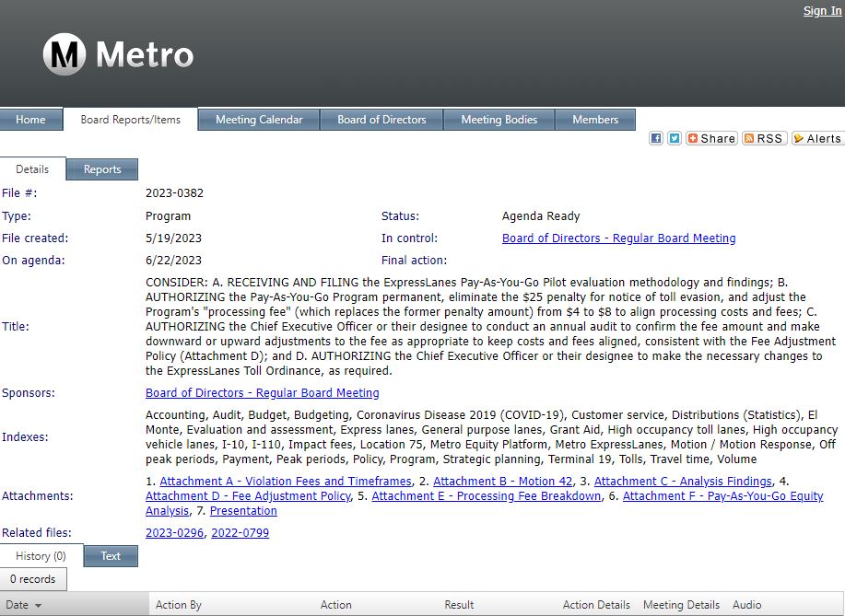The height and width of the screenshot is (616, 845).
Task: Click the Metro logo
Action: tap(118, 54)
